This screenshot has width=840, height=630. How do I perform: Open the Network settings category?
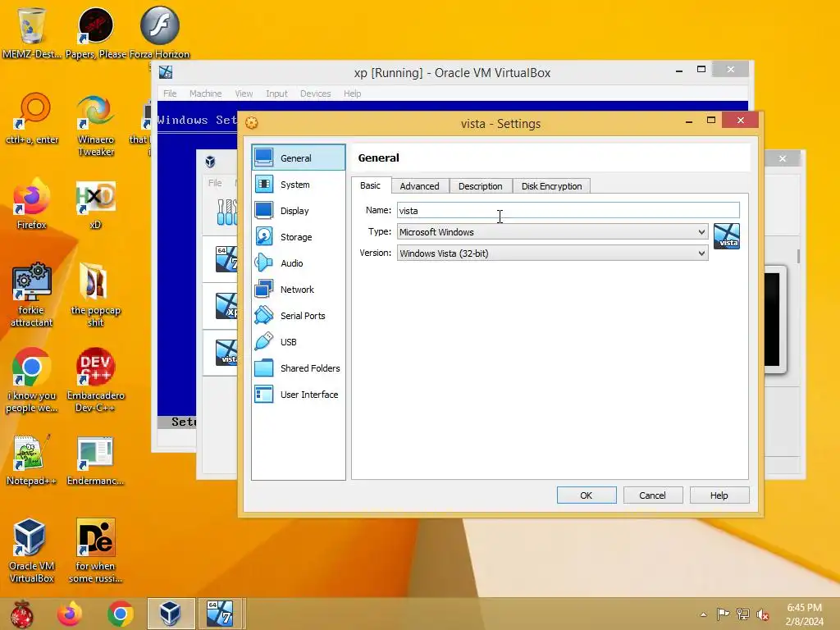(x=299, y=290)
